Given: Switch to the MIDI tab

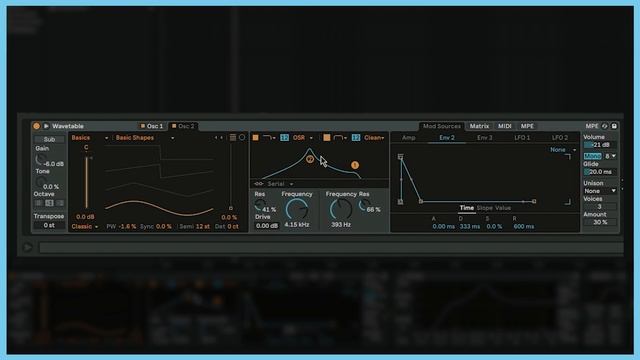Looking at the screenshot, I should tap(504, 126).
